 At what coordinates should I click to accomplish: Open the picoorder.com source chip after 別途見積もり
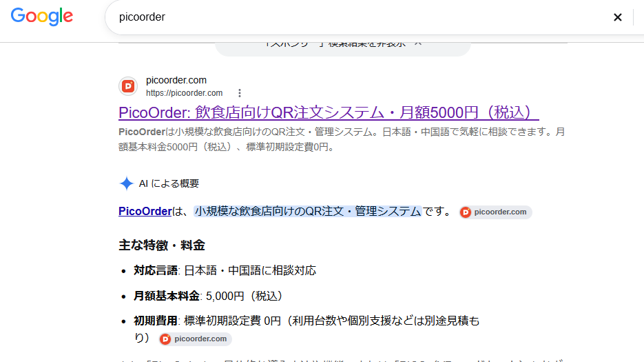click(x=196, y=339)
